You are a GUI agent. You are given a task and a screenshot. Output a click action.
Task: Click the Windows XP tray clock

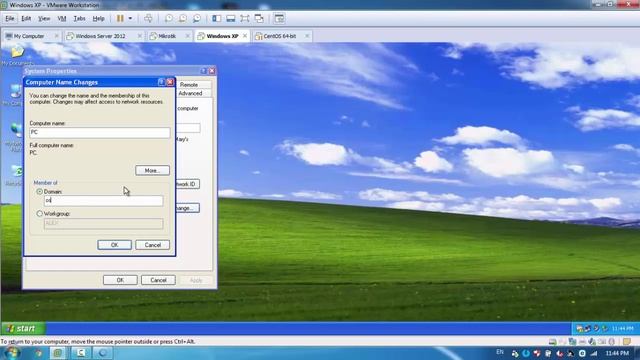pyautogui.click(x=622, y=328)
